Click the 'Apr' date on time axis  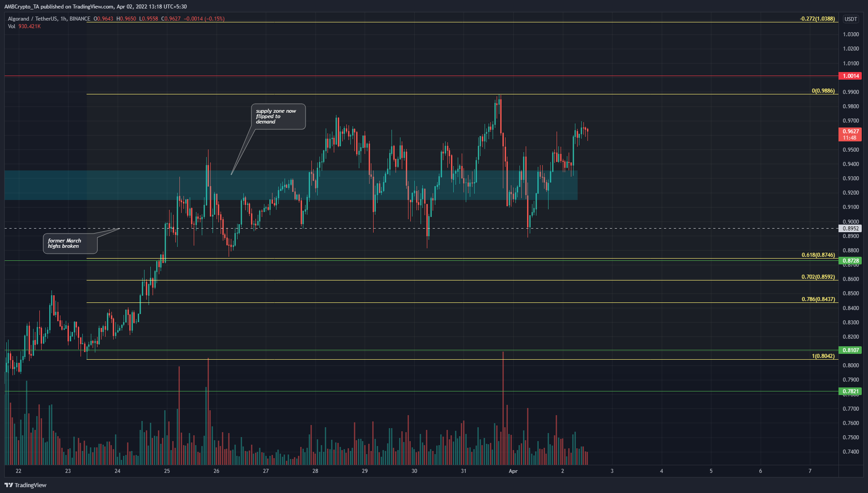(x=513, y=471)
